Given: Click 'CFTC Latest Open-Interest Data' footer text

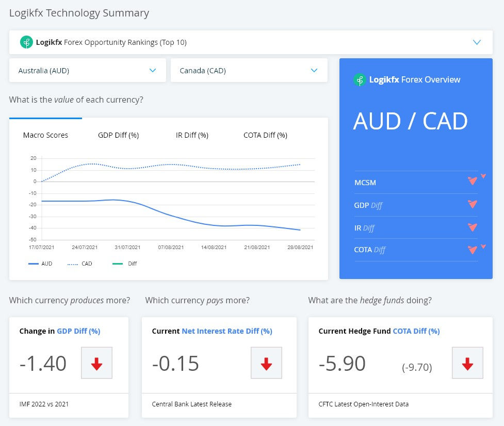Looking at the screenshot, I should click(364, 404).
